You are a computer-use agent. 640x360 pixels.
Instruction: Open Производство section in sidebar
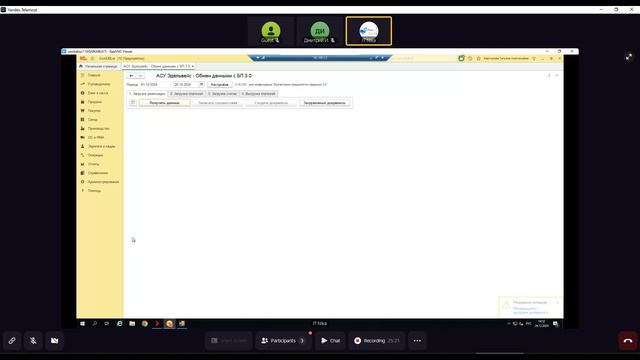(x=98, y=129)
